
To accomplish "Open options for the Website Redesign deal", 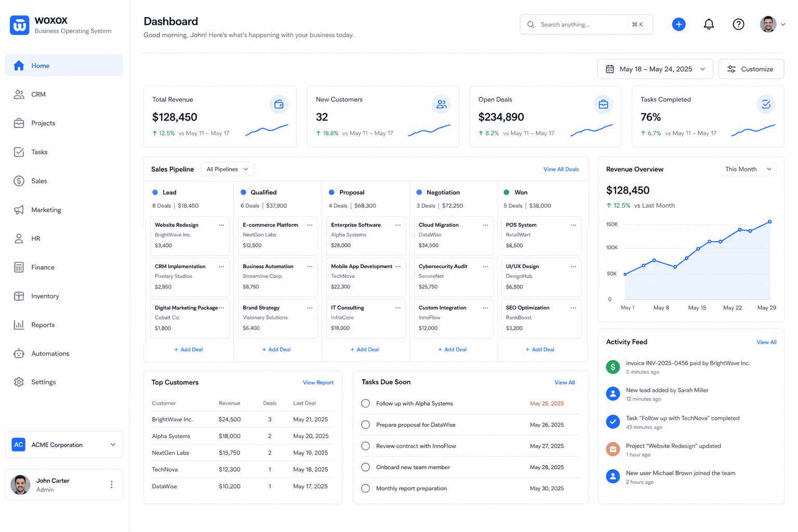I will point(221,225).
